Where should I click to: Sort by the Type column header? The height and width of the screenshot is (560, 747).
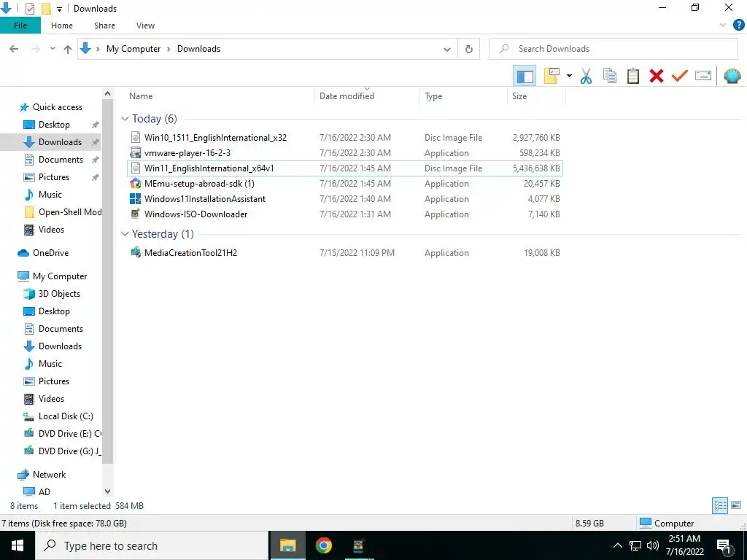pyautogui.click(x=433, y=96)
